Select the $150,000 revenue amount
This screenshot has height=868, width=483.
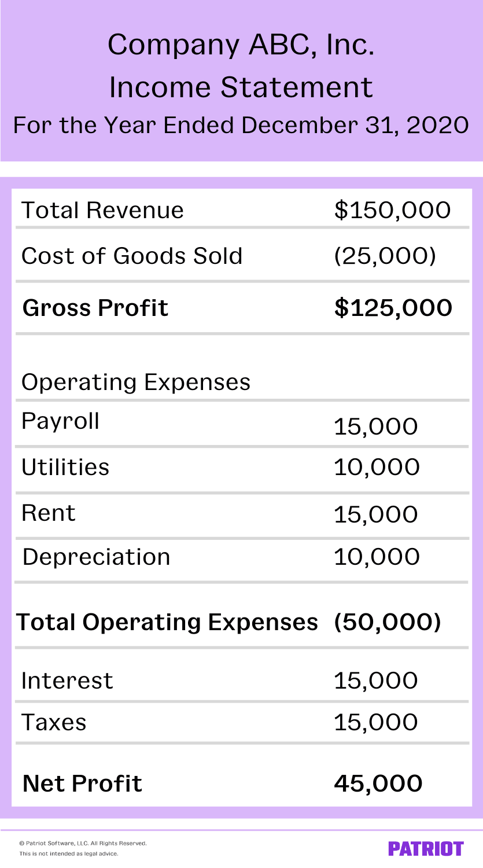392,210
